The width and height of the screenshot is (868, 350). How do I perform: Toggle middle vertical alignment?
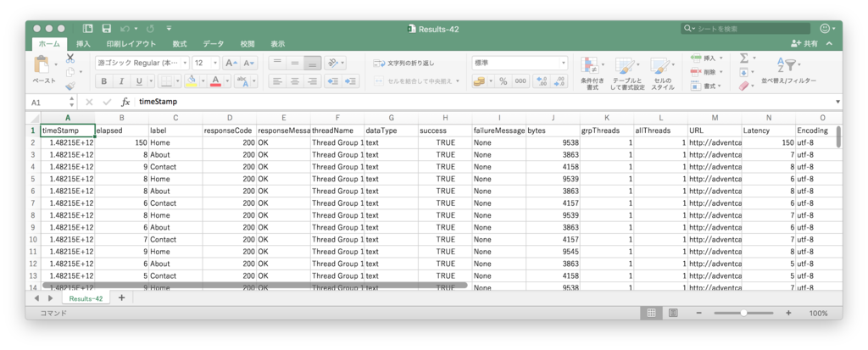click(x=295, y=63)
